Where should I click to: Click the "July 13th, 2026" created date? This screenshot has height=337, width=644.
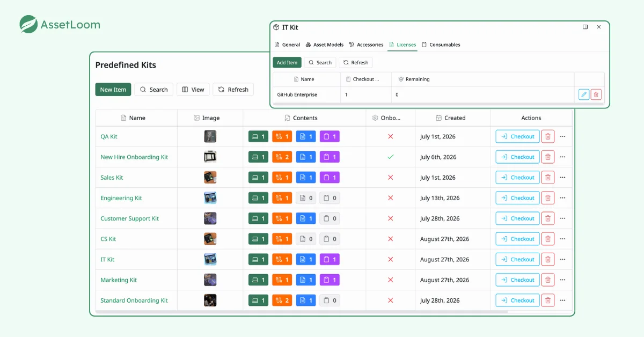pyautogui.click(x=440, y=198)
